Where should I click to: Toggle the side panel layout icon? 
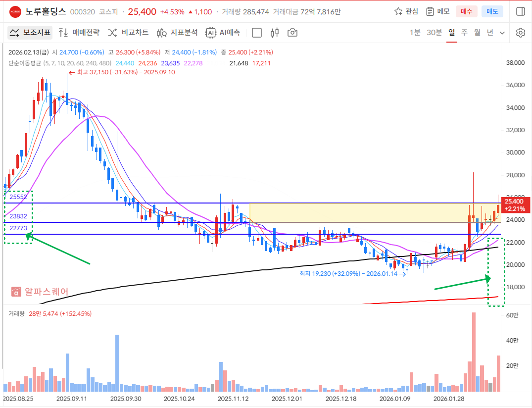click(x=520, y=11)
